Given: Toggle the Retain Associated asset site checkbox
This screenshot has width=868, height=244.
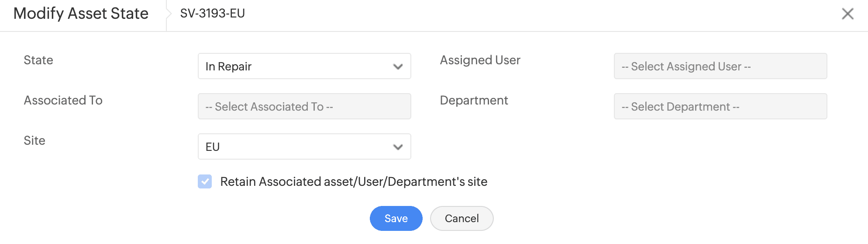Looking at the screenshot, I should point(205,181).
